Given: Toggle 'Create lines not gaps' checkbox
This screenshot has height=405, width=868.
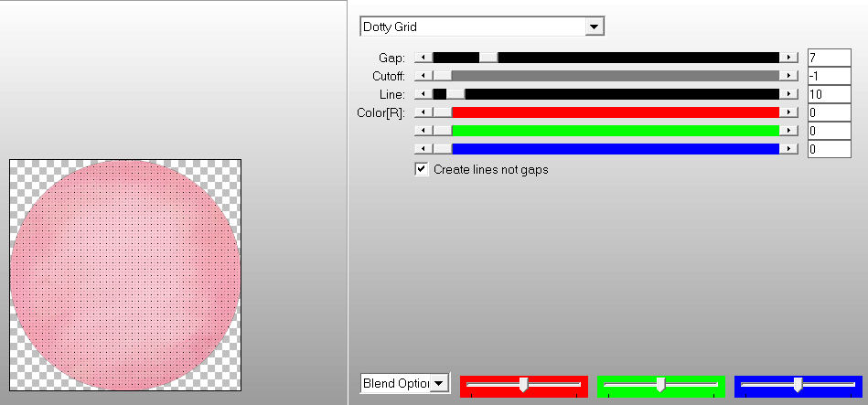Looking at the screenshot, I should pyautogui.click(x=422, y=169).
